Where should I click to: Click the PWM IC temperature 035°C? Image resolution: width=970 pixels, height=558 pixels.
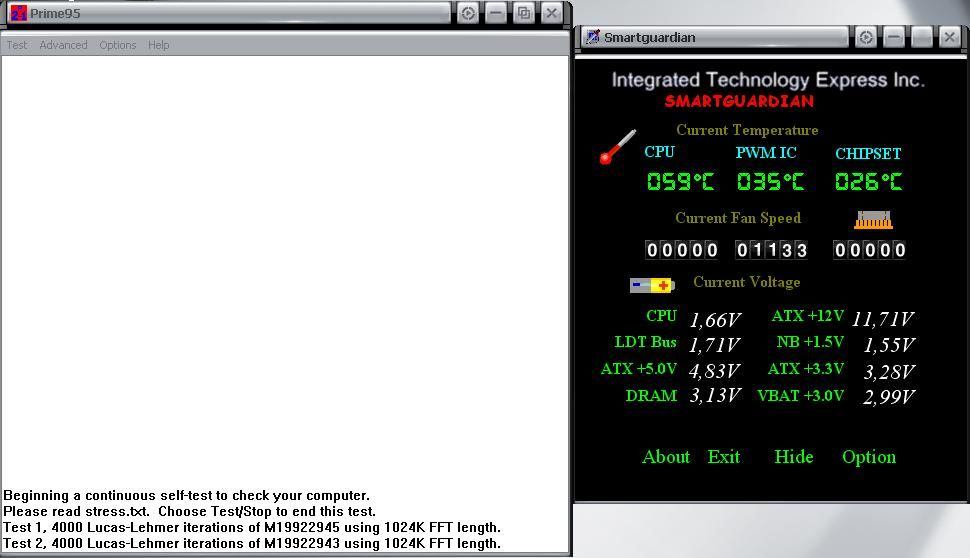coord(771,181)
